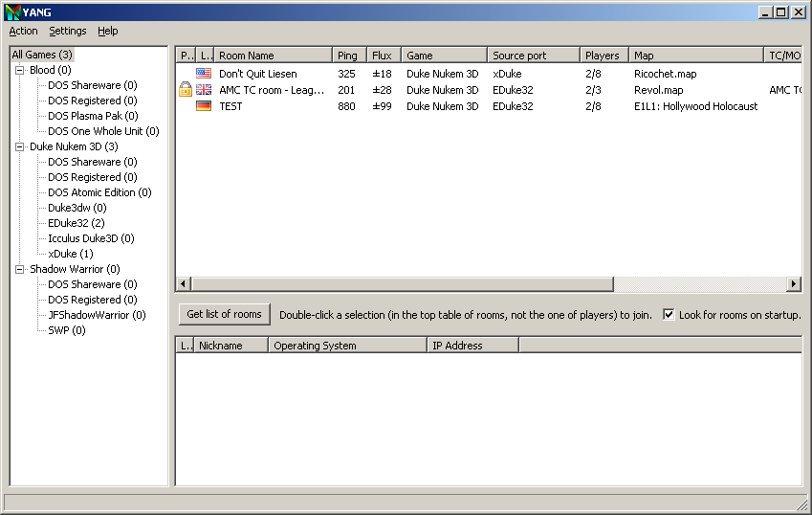Screen dimensions: 812x515
Task: Select Shadow Warrior (0) tree item
Action: coord(75,269)
